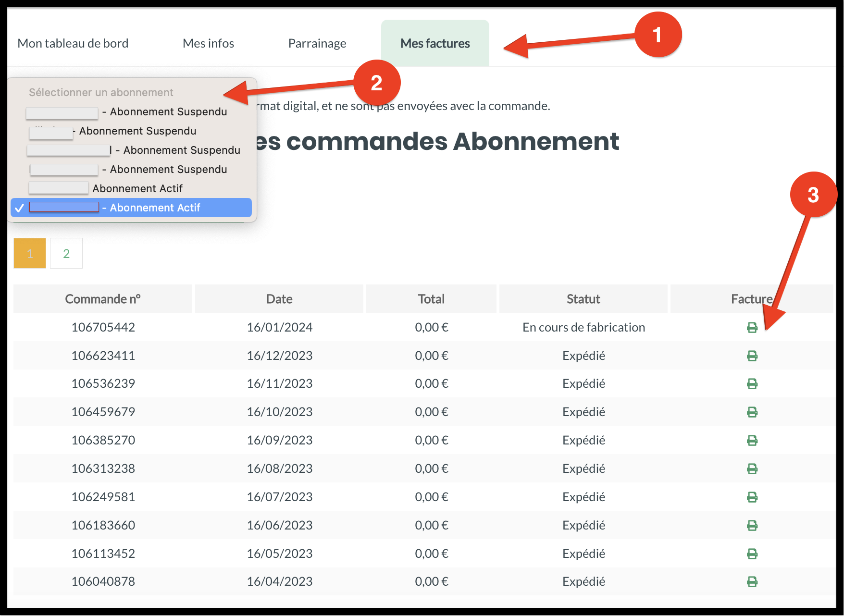The width and height of the screenshot is (844, 616).
Task: Click the En cours de fabrication status
Action: [584, 327]
